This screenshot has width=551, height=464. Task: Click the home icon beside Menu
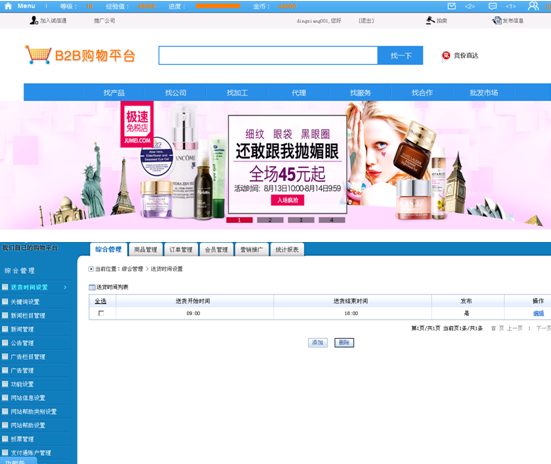(8, 6)
